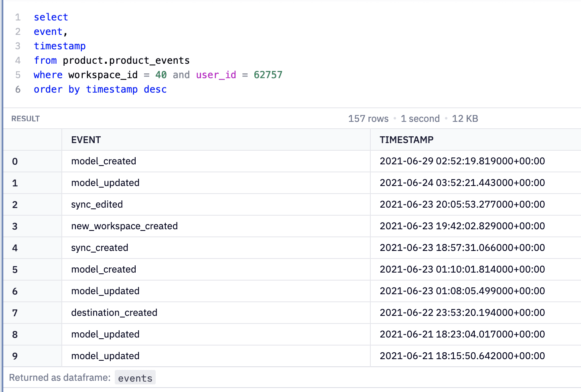Select the sync_edited event cell
The height and width of the screenshot is (392, 581).
pos(97,204)
